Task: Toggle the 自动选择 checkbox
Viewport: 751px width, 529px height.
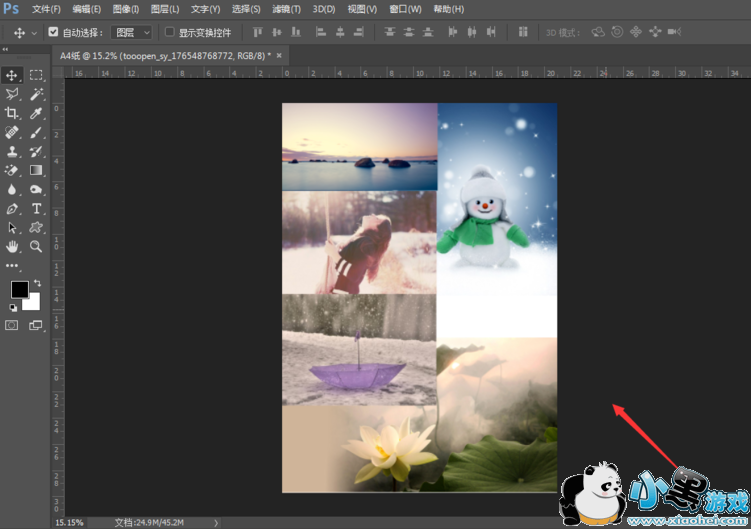Action: coord(53,32)
